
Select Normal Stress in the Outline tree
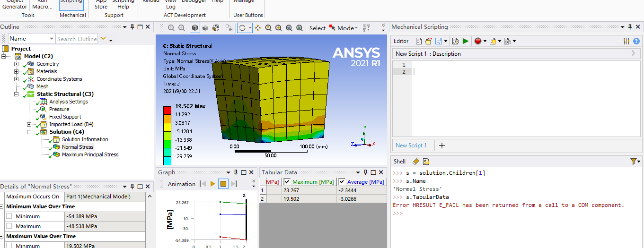click(x=78, y=147)
